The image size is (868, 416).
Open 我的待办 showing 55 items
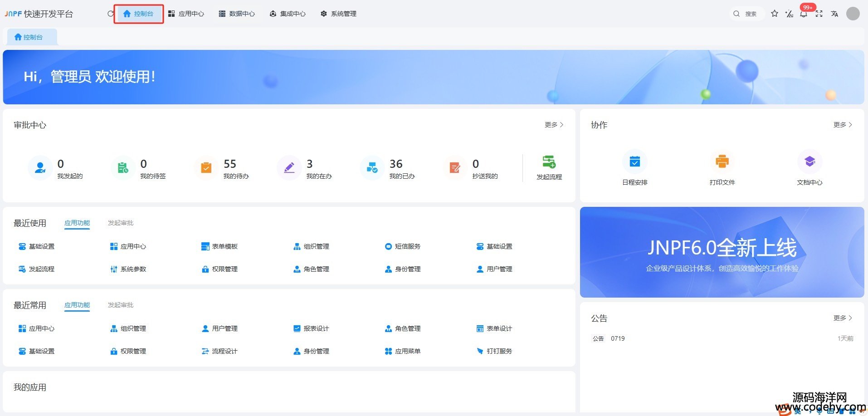point(222,168)
